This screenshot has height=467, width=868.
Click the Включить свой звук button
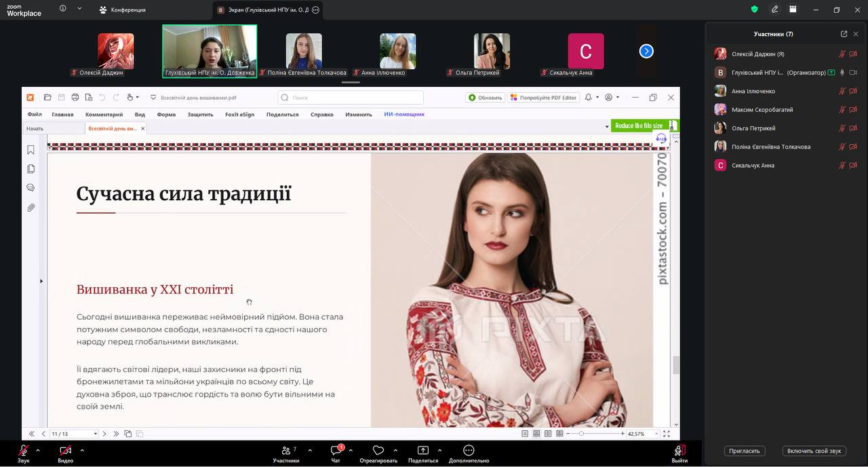tap(814, 451)
